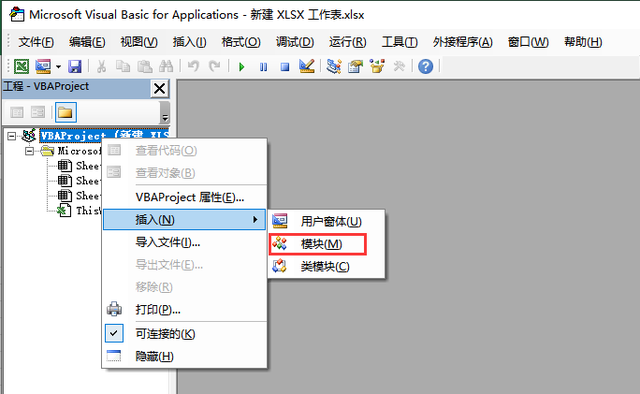Click the Reset stop icon

285,67
